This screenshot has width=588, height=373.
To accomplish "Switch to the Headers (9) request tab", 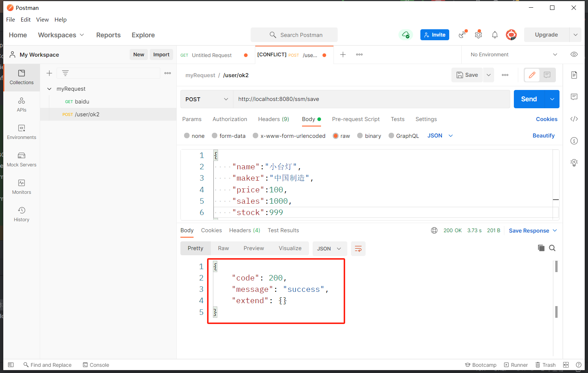I will (x=274, y=119).
